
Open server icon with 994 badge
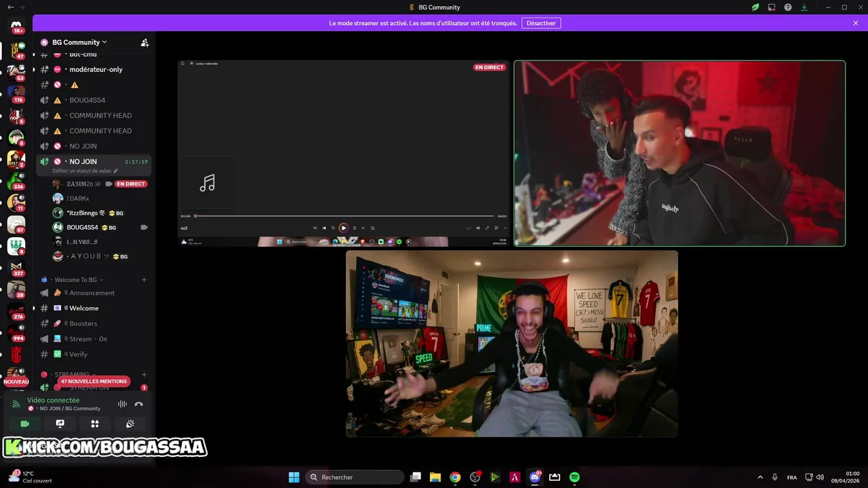click(x=16, y=333)
